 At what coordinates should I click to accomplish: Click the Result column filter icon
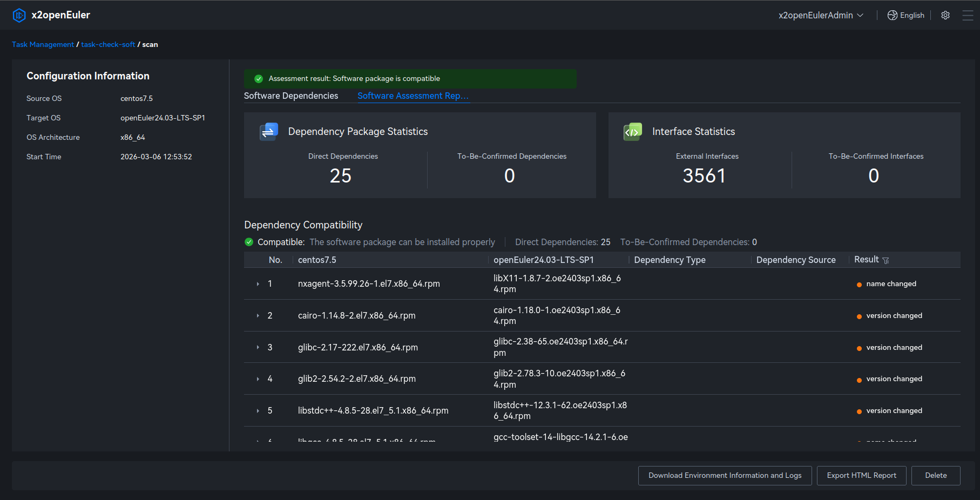coord(886,260)
